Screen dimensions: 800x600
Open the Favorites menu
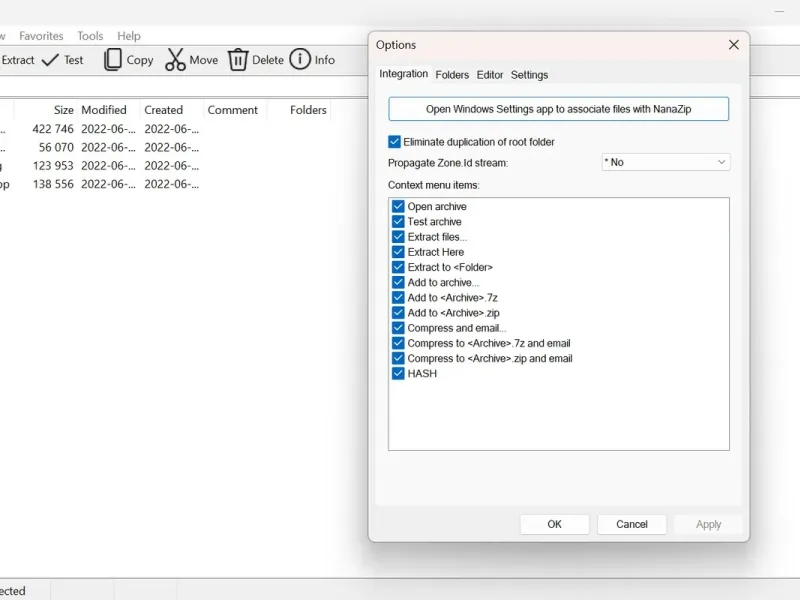pyautogui.click(x=41, y=36)
